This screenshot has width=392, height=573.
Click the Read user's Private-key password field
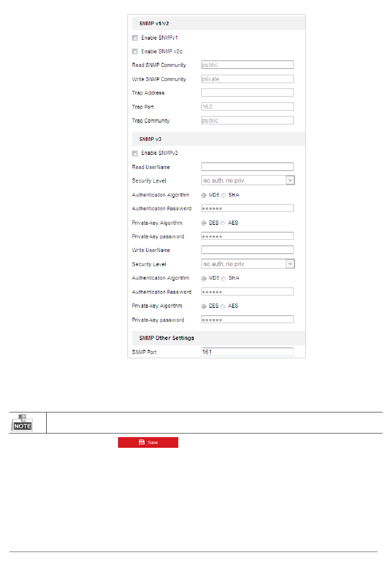coord(248,236)
